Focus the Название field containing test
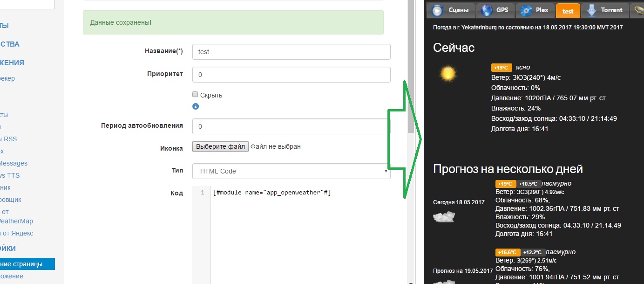 click(x=291, y=52)
